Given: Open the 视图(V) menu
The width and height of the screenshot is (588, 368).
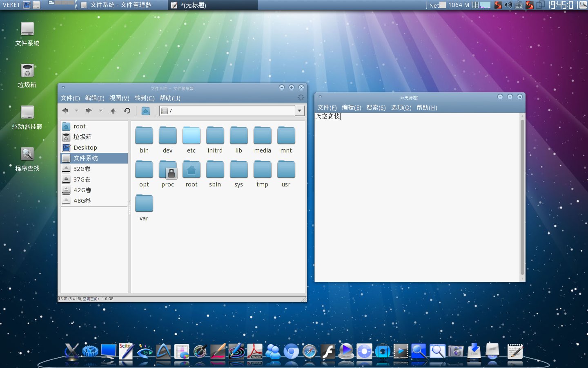Looking at the screenshot, I should [119, 98].
